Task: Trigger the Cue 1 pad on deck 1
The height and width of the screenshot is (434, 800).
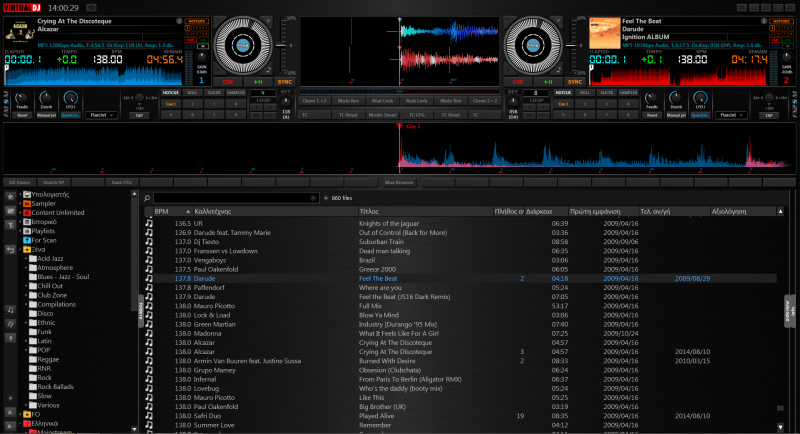Action: click(171, 104)
